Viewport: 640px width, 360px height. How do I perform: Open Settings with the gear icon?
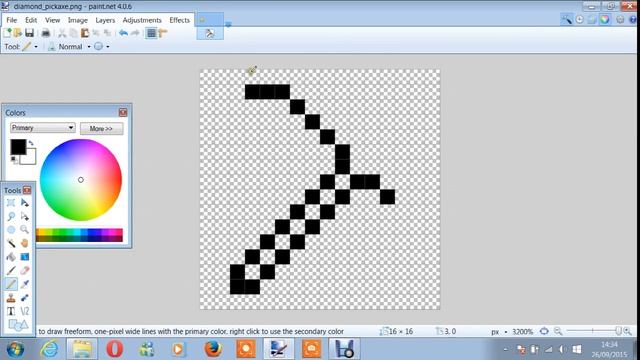click(620, 19)
